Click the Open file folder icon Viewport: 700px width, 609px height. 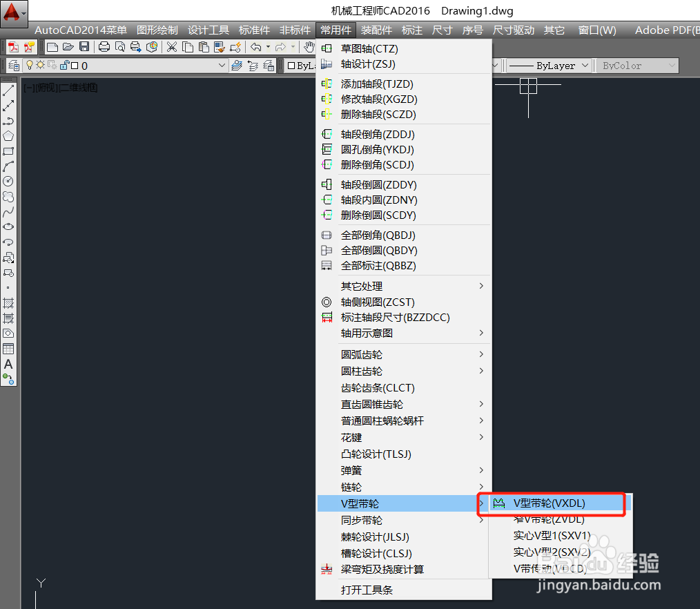pos(68,47)
